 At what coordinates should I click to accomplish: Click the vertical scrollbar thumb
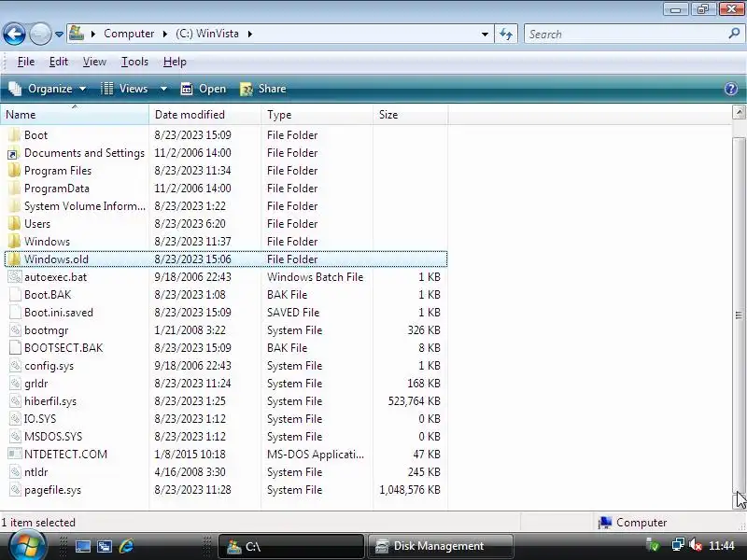(739, 315)
